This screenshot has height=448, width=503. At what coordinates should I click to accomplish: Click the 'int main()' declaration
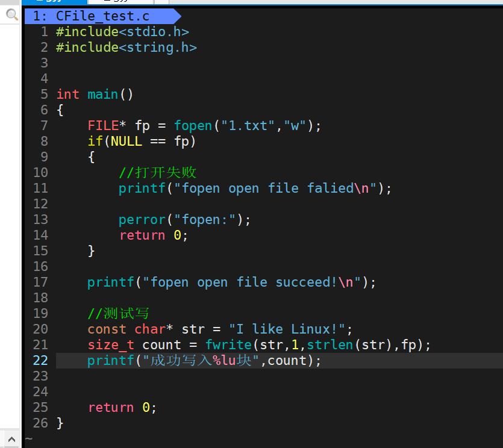(95, 95)
